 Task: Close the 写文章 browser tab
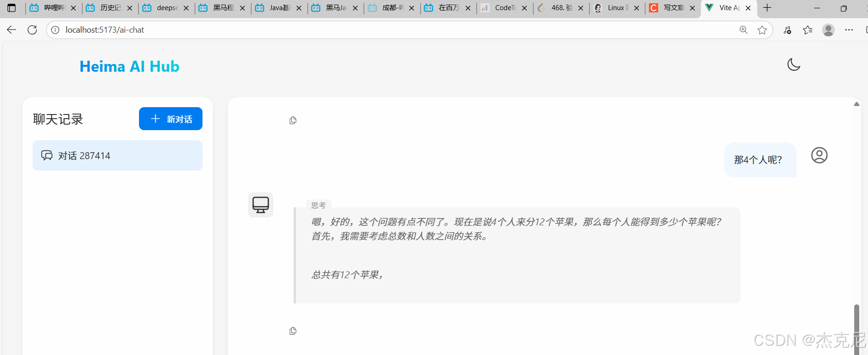point(692,8)
